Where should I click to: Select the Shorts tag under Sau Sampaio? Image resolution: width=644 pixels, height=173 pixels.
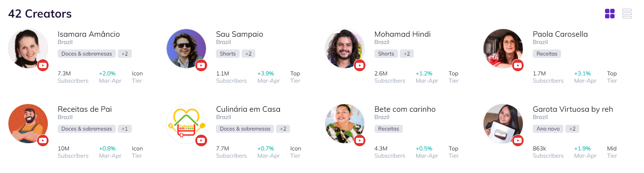pyautogui.click(x=228, y=54)
